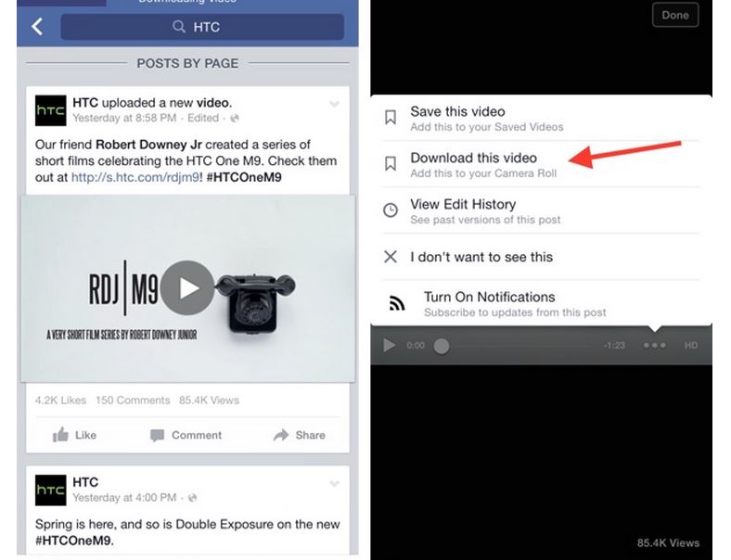
Task: Open HTC logo on Double Exposure post
Action: (x=50, y=490)
